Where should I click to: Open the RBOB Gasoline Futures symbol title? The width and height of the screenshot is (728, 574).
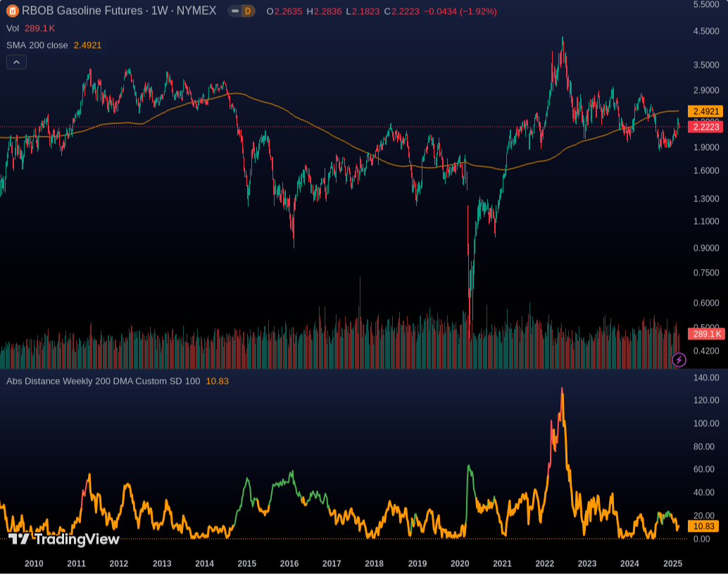[119, 11]
